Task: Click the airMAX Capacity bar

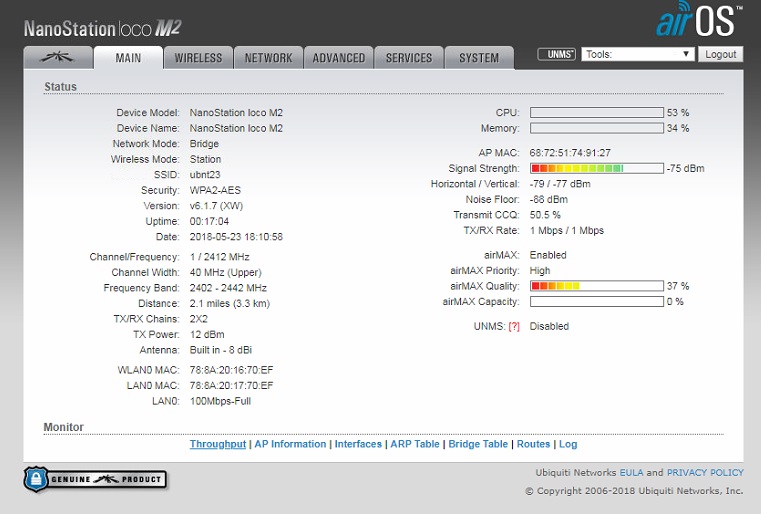Action: click(x=596, y=301)
